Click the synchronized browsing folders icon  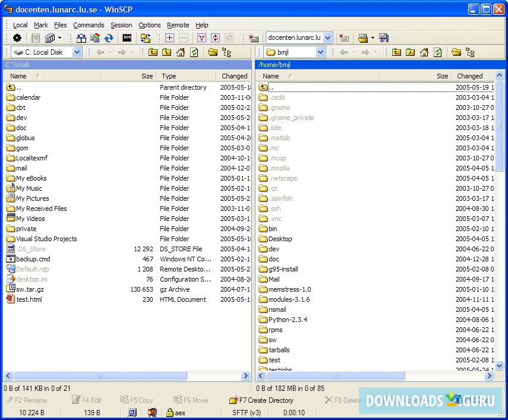[x=146, y=38]
